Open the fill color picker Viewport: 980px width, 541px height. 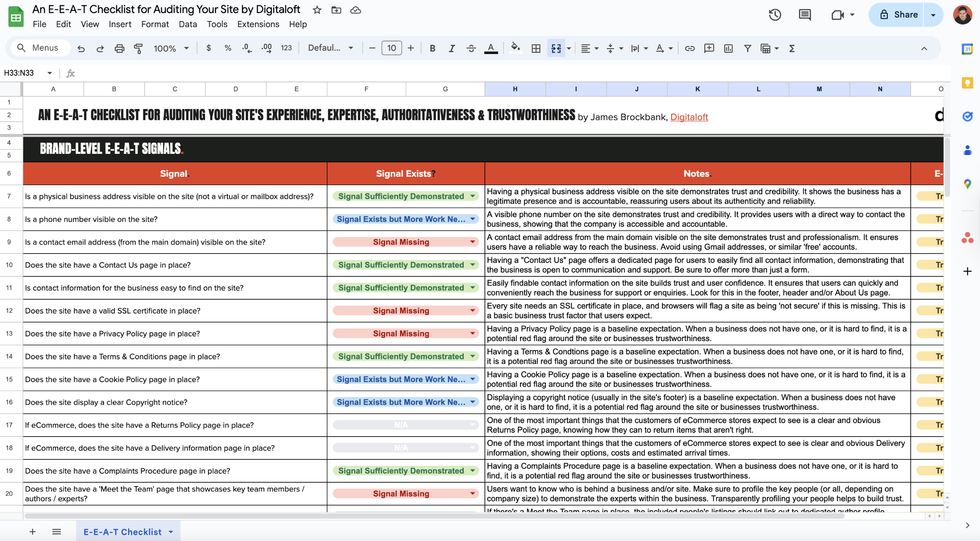515,48
